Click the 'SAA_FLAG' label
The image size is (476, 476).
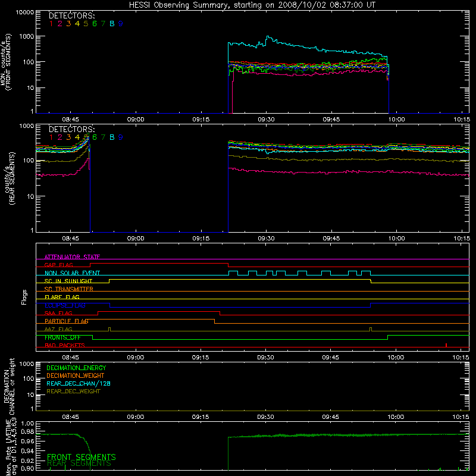click(x=58, y=313)
